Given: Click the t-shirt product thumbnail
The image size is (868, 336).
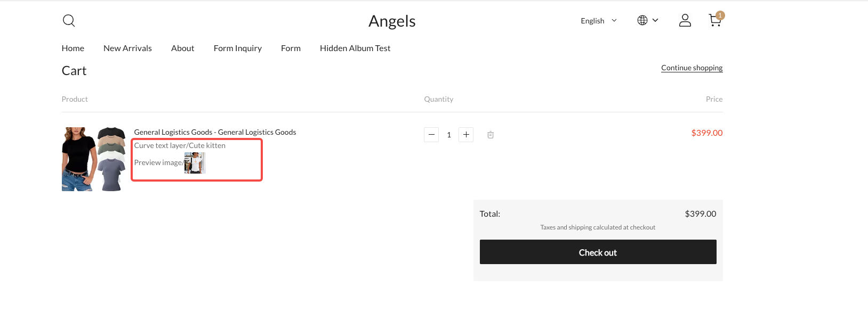Looking at the screenshot, I should [94, 159].
